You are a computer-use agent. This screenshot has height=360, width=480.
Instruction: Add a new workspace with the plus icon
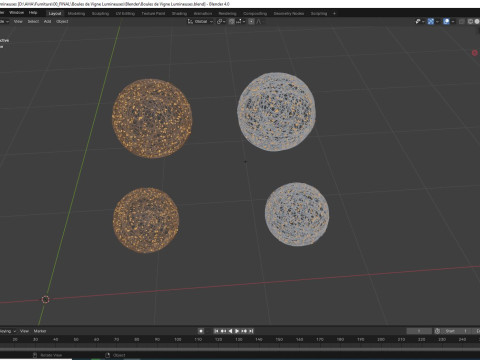(x=334, y=14)
